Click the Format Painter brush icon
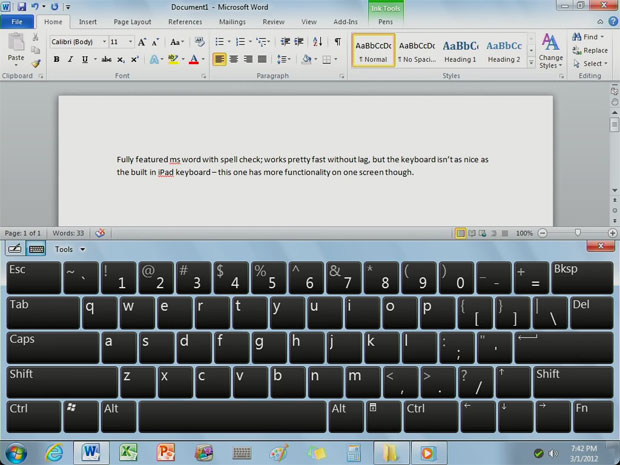The width and height of the screenshot is (620, 465). 36,63
